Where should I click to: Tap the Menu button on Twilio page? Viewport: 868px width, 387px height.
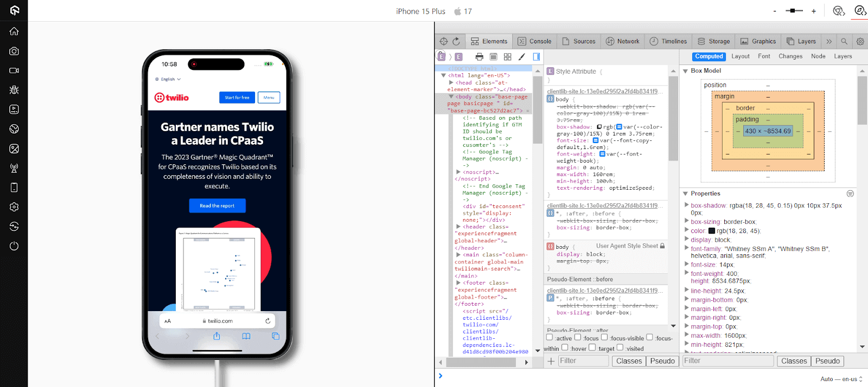pos(269,98)
